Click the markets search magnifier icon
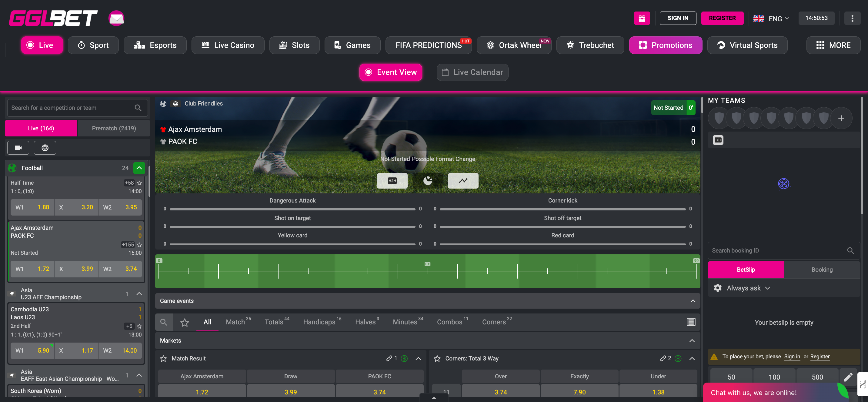868x402 pixels. coord(164,322)
